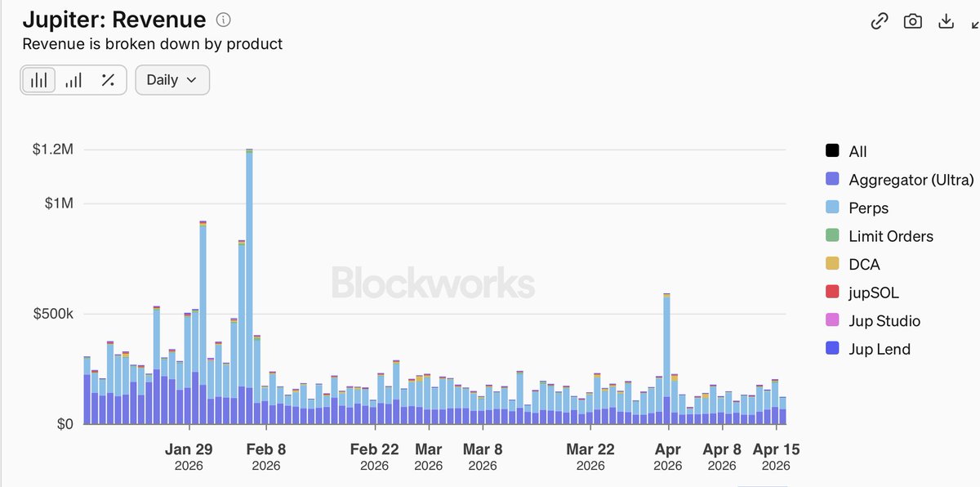Copy chart link with the chain icon
The height and width of the screenshot is (487, 980).
coord(880,21)
